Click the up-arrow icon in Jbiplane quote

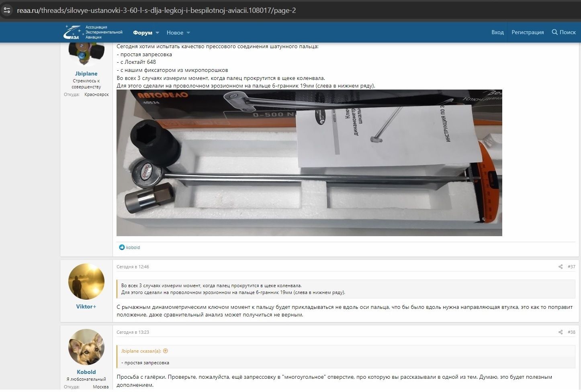pyautogui.click(x=165, y=351)
